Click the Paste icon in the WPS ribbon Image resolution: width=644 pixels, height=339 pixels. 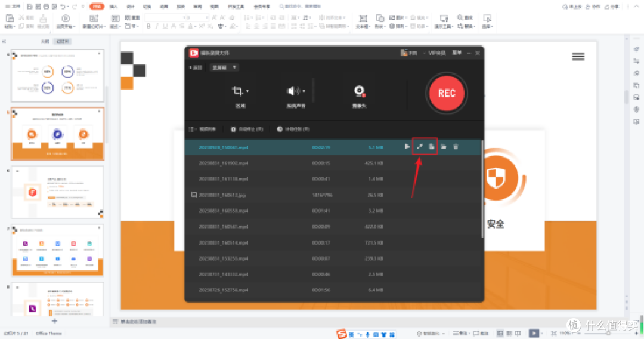(x=10, y=18)
